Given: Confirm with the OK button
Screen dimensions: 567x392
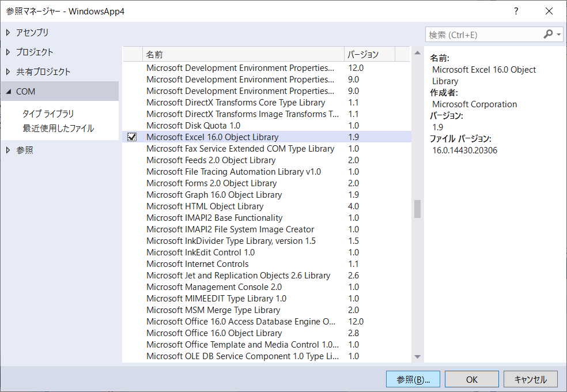Looking at the screenshot, I should (x=472, y=379).
